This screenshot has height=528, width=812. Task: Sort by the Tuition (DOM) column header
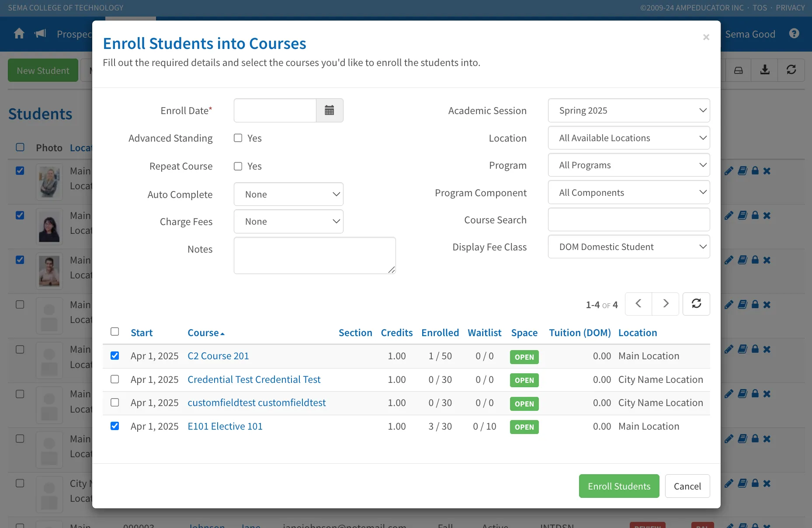[x=580, y=333]
